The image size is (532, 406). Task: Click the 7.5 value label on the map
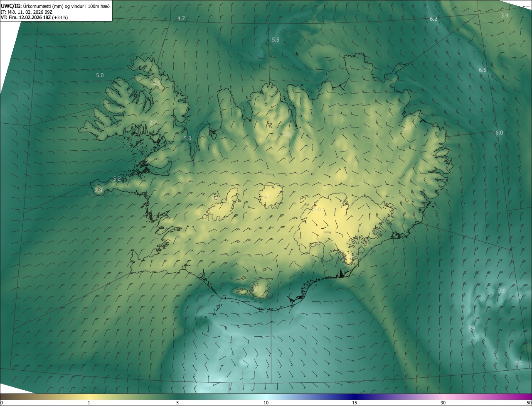(518, 364)
